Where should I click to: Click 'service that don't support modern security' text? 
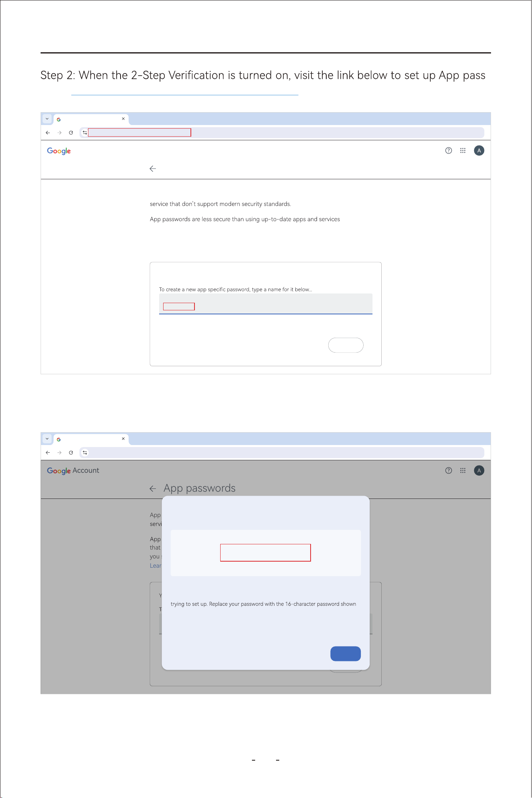[x=220, y=204]
